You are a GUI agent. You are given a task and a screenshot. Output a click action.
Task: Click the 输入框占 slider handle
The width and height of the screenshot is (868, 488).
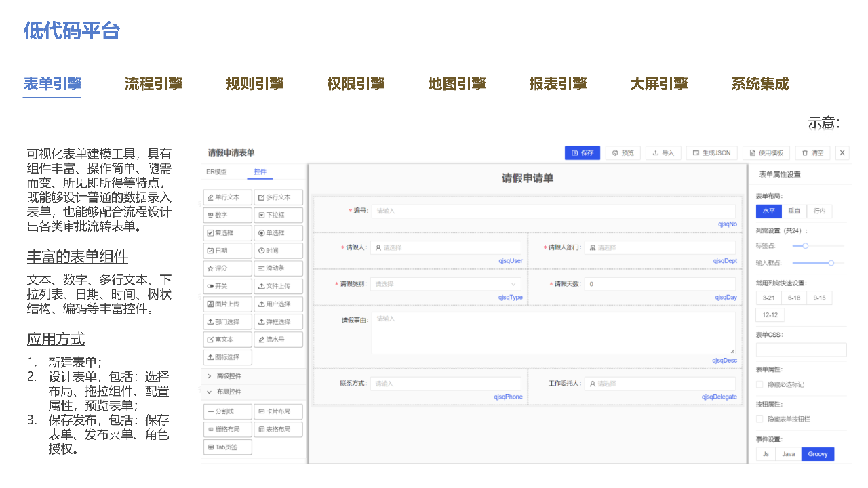point(831,263)
